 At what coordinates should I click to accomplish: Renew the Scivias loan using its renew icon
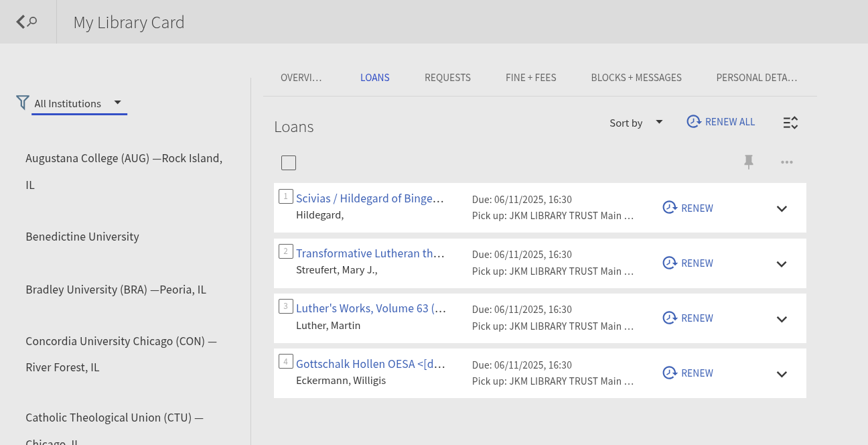point(670,208)
